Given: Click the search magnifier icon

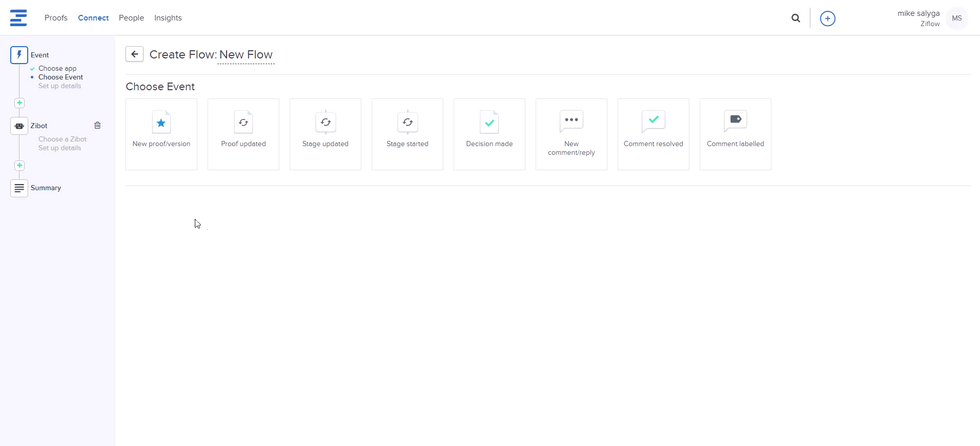Looking at the screenshot, I should 795,18.
